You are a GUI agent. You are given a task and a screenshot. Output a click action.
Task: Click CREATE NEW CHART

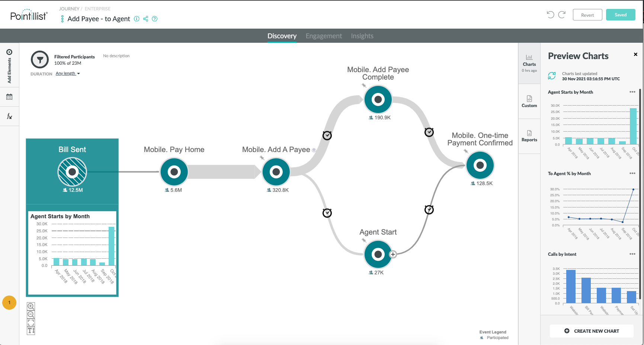pyautogui.click(x=591, y=331)
